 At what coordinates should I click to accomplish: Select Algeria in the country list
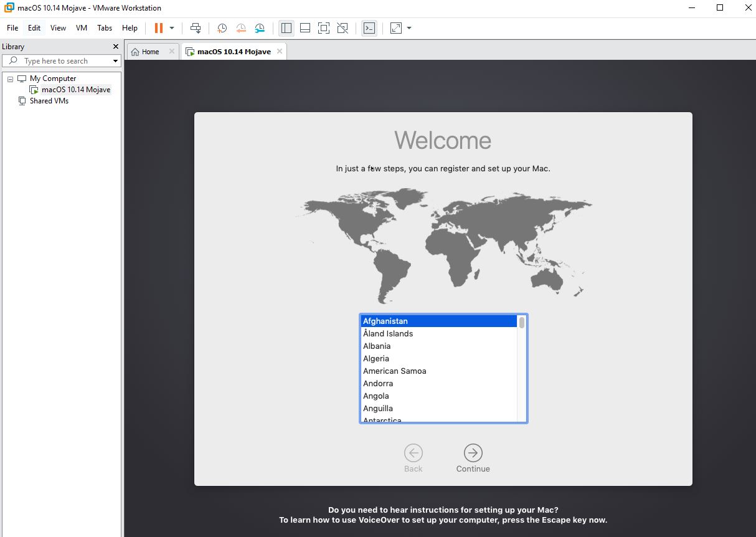click(x=376, y=358)
